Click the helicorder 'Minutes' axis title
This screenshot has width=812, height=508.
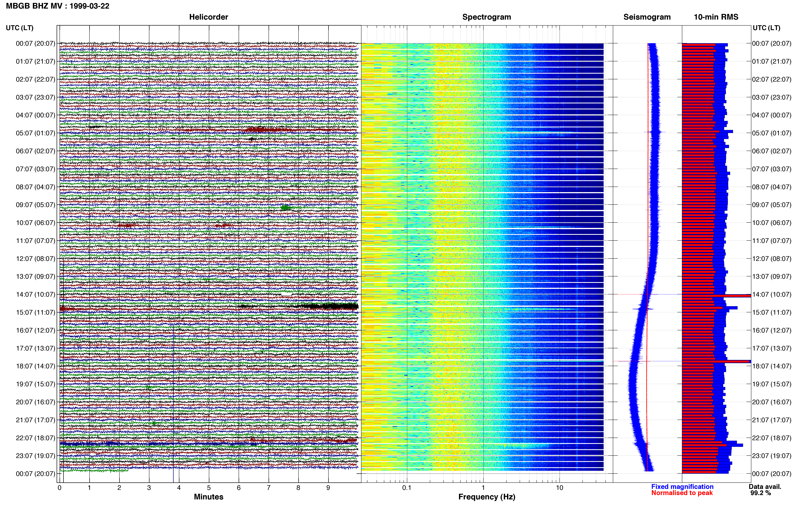[x=209, y=497]
